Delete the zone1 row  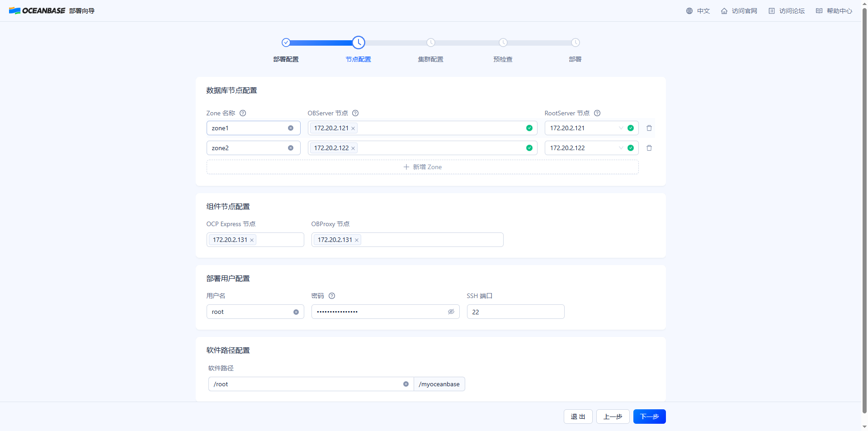point(649,128)
